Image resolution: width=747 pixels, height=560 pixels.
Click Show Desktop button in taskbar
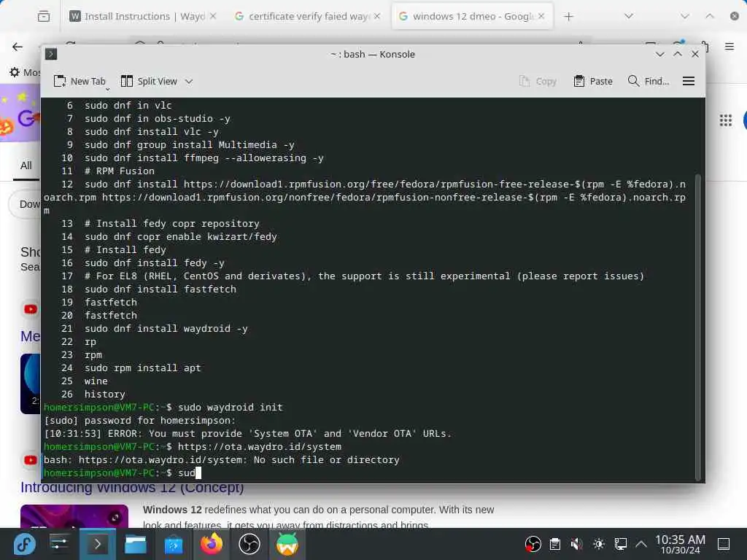(x=724, y=544)
